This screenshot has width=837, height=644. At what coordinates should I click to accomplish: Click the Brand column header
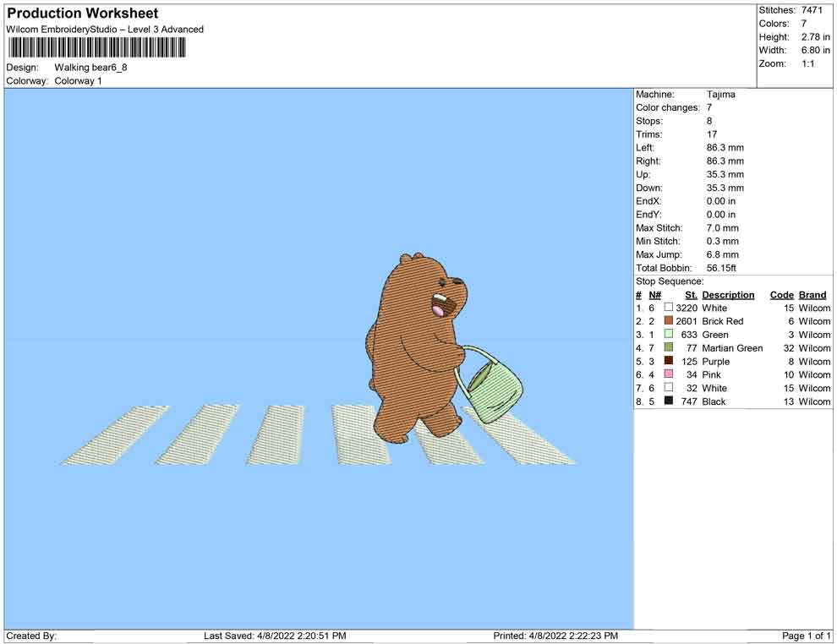click(x=812, y=295)
